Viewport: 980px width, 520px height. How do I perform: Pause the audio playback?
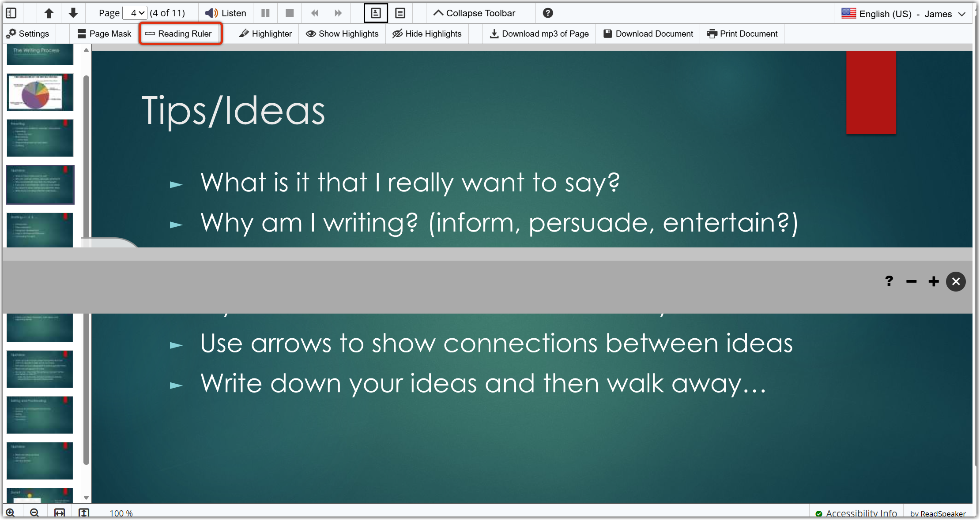click(265, 13)
